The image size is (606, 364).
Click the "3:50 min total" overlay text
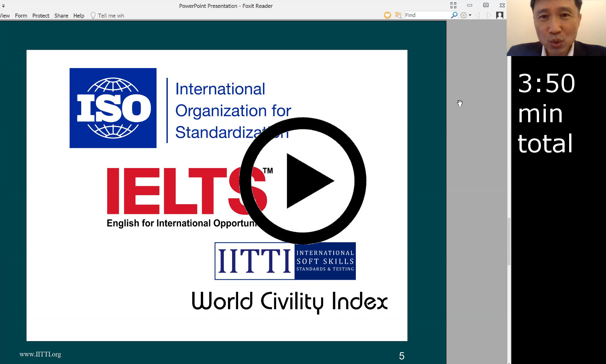point(546,113)
